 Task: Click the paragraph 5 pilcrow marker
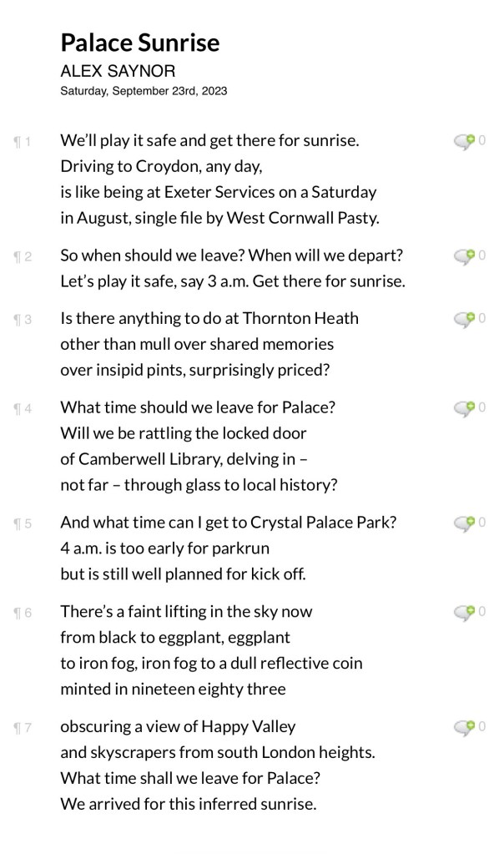click(22, 524)
